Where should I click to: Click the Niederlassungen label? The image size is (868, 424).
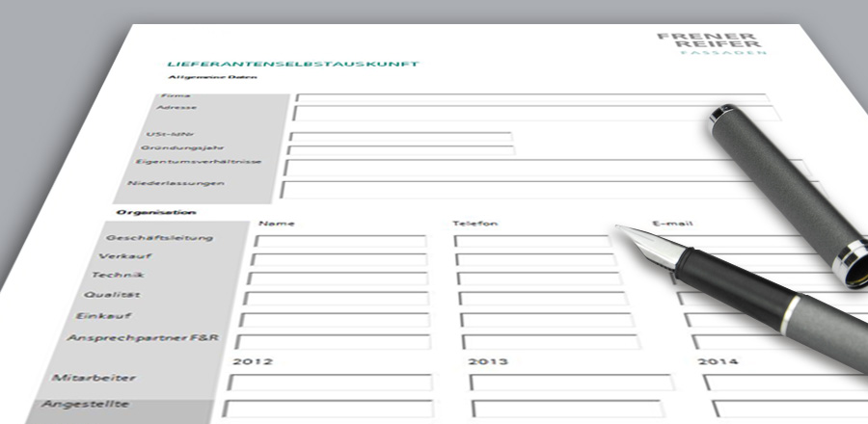[x=176, y=183]
